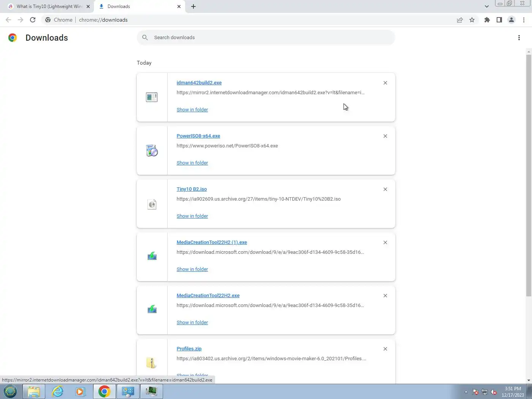Expand the tab search chevron

click(x=486, y=6)
